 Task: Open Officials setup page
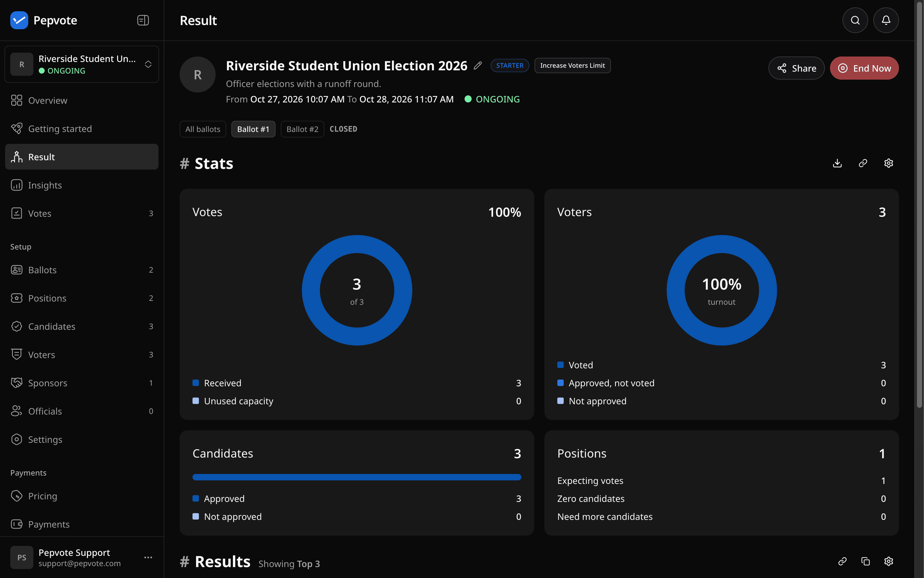(82, 411)
